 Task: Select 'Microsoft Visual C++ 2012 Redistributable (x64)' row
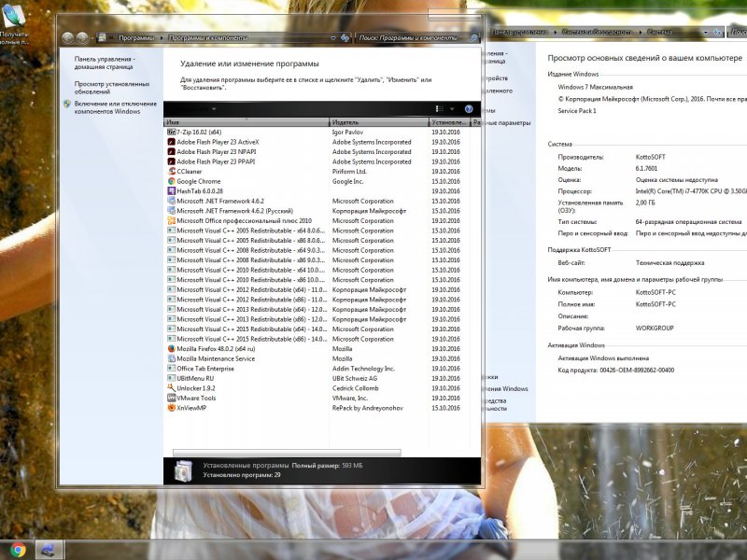(x=322, y=289)
